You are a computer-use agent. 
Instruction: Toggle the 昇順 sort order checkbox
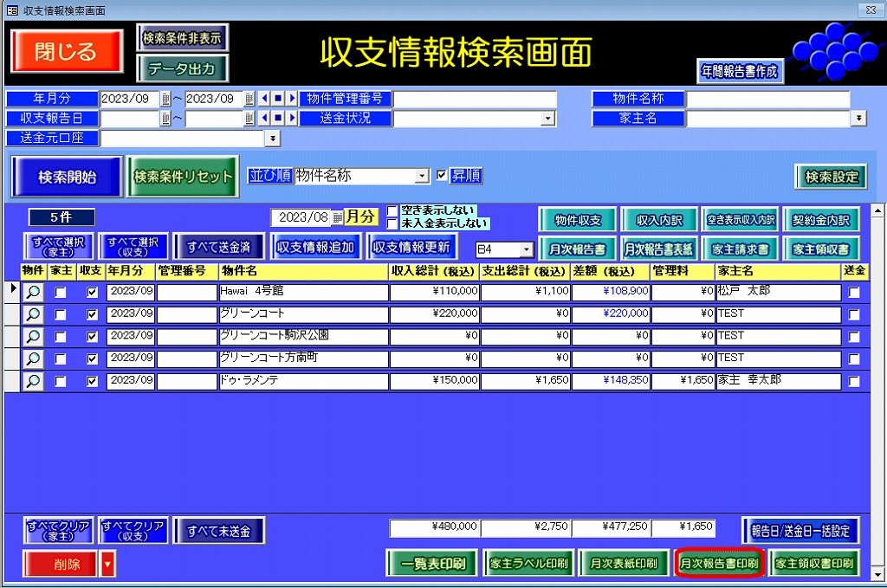click(442, 176)
